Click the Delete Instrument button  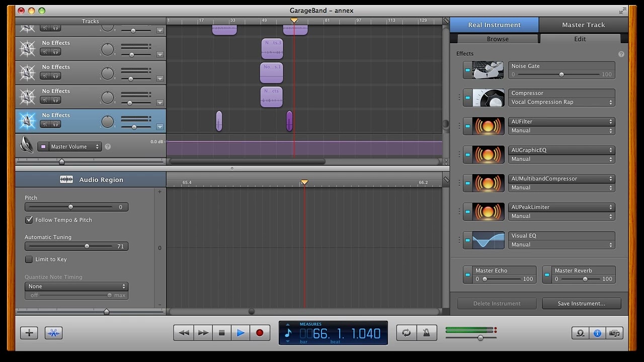(497, 304)
